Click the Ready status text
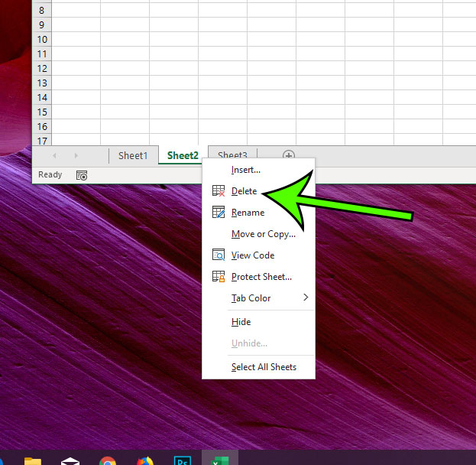Screen dimensions: 476x465 (50, 174)
